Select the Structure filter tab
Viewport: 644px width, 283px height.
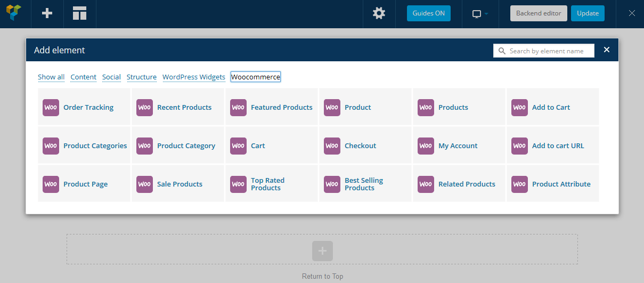point(142,77)
